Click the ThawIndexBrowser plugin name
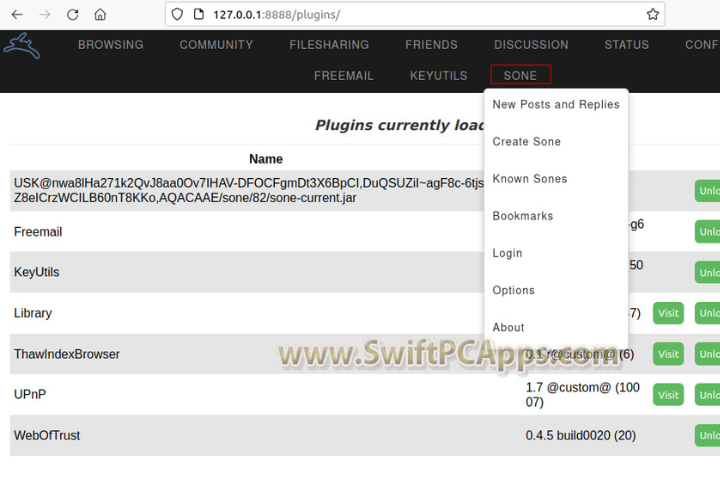Screen dimensions: 720x480 67,354
